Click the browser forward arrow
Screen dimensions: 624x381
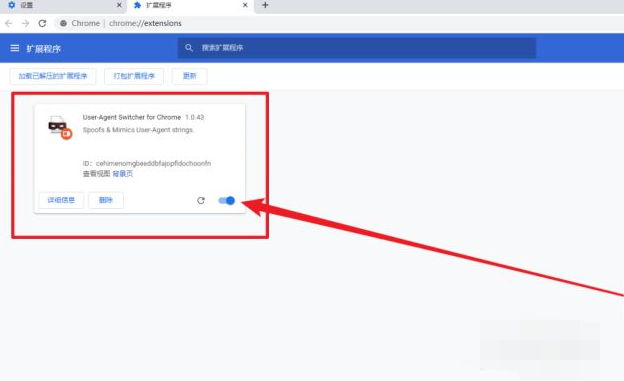point(25,23)
